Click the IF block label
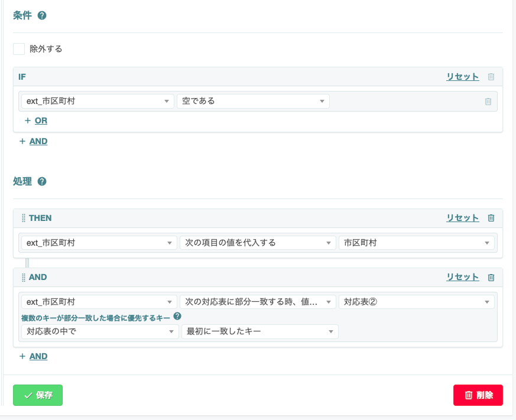Viewport: 516px width, 420px height. click(22, 77)
